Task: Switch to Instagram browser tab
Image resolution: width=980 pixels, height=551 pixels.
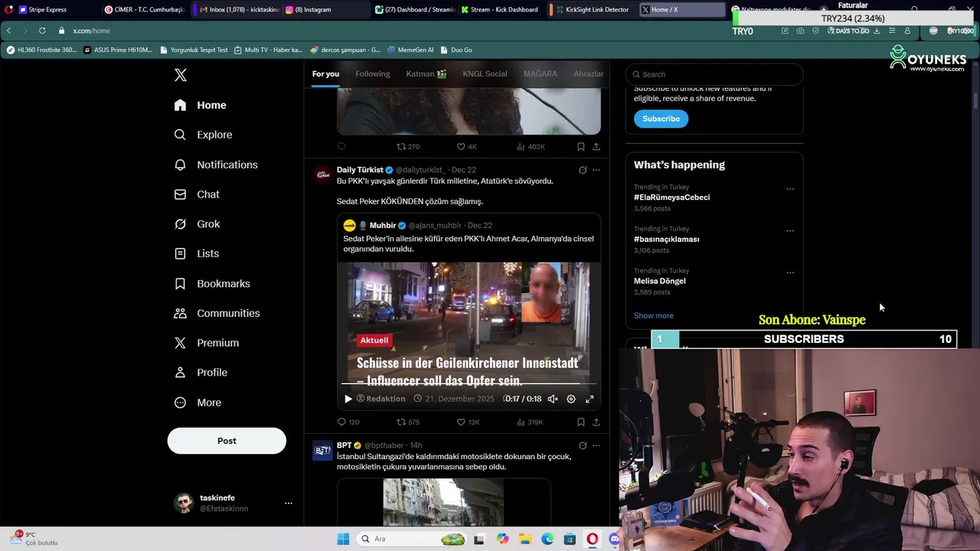Action: click(x=325, y=10)
